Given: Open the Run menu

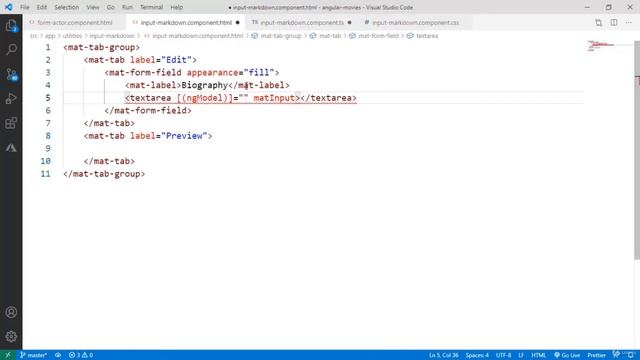Looking at the screenshot, I should point(127,7).
